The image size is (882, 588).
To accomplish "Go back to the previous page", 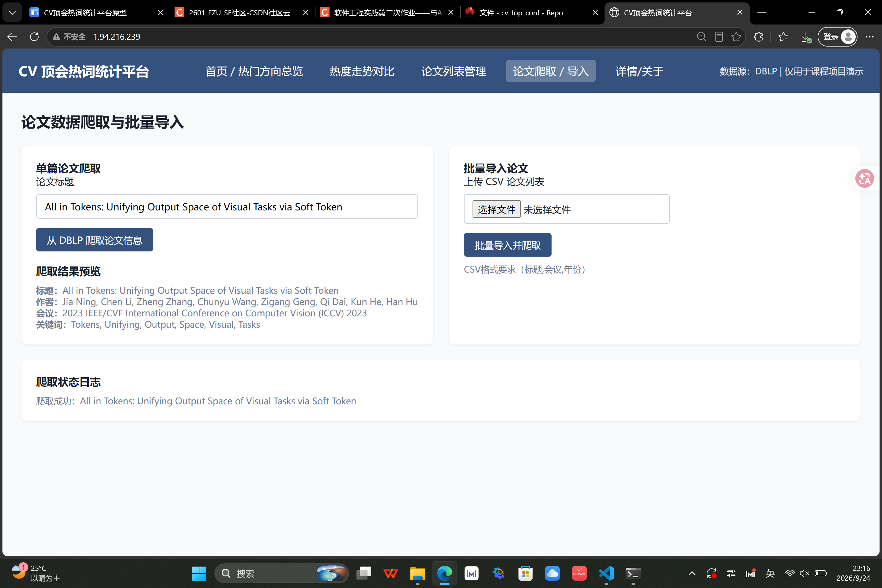I will pyautogui.click(x=12, y=37).
